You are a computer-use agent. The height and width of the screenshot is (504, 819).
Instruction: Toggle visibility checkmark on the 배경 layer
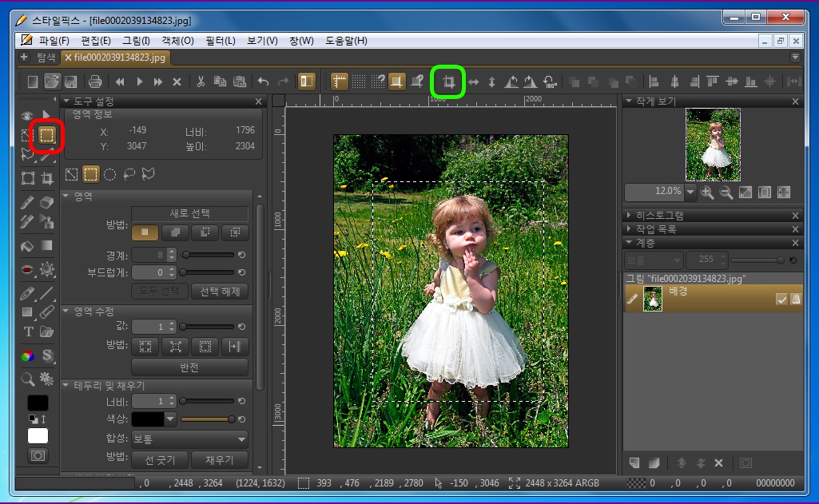click(781, 300)
